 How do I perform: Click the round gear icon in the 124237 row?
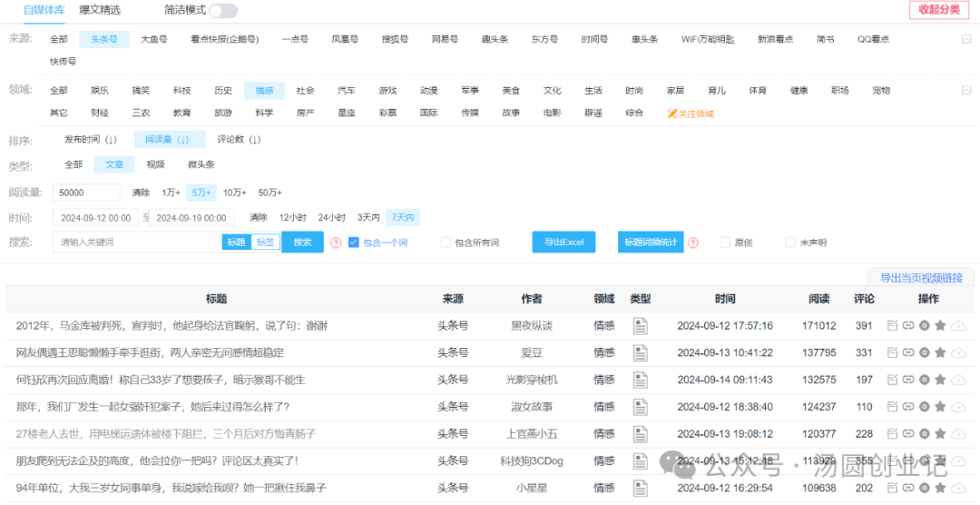pyautogui.click(x=925, y=407)
